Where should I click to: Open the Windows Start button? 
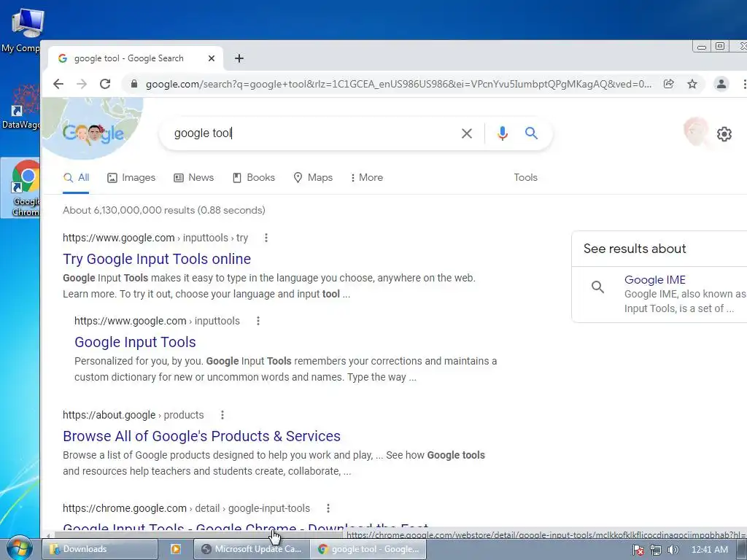[x=19, y=548]
